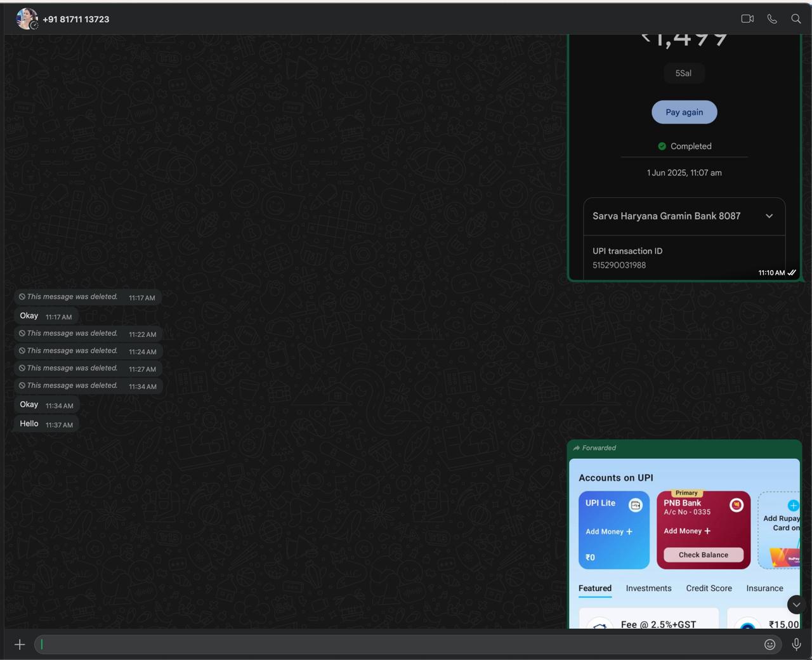
Task: Open the emoji picker
Action: [769, 645]
